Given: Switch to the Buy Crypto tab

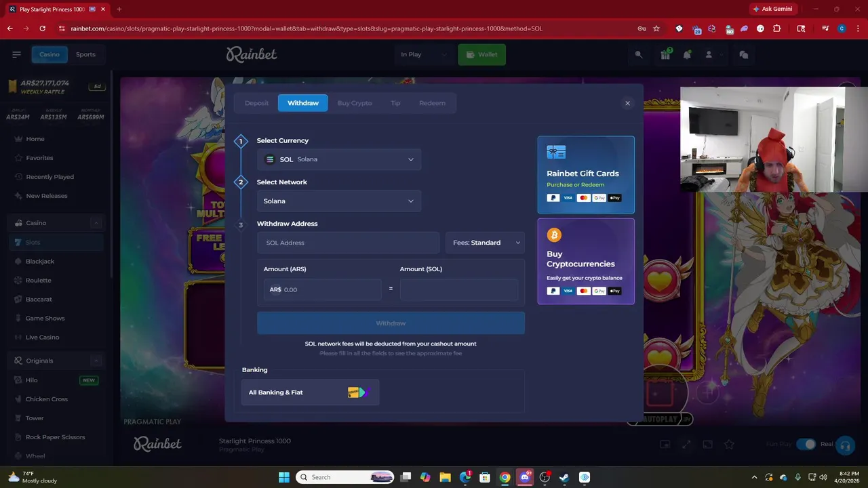Looking at the screenshot, I should coord(355,103).
